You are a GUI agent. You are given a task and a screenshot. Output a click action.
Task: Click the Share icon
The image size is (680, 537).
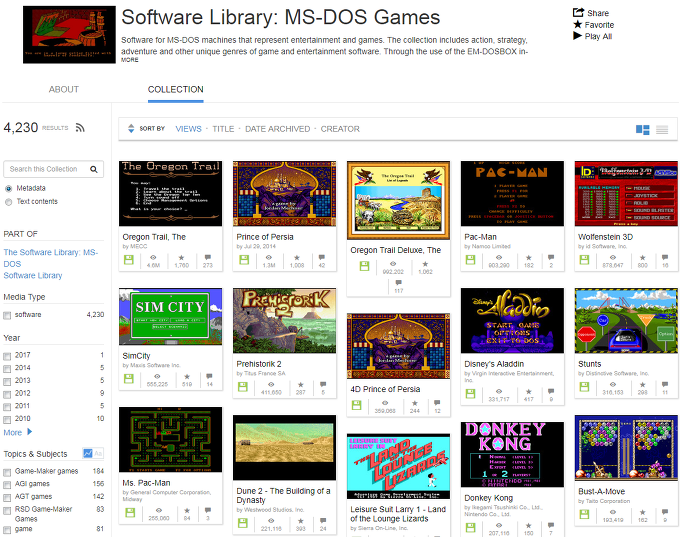point(578,13)
